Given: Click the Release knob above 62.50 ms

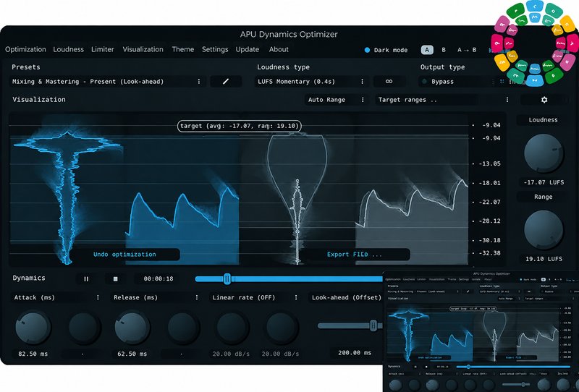Looking at the screenshot, I should point(132,327).
